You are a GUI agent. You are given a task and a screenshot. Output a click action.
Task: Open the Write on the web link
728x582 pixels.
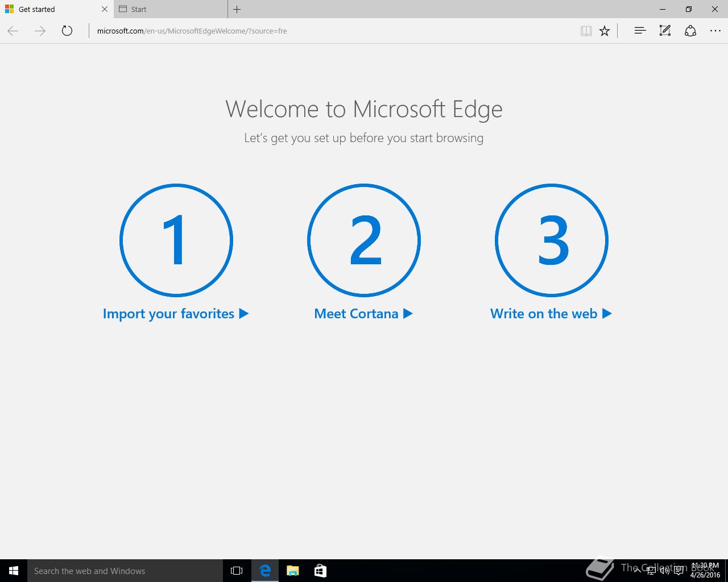pos(551,314)
